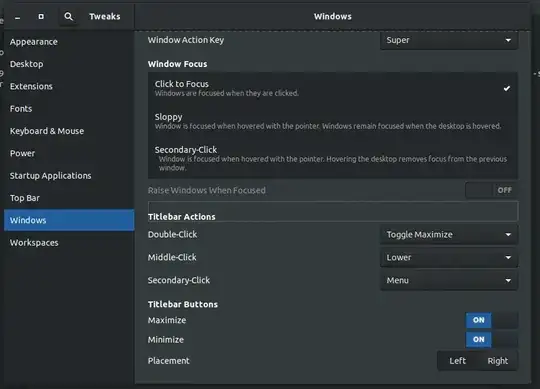Set titlebar button placement to Right

tap(498, 361)
